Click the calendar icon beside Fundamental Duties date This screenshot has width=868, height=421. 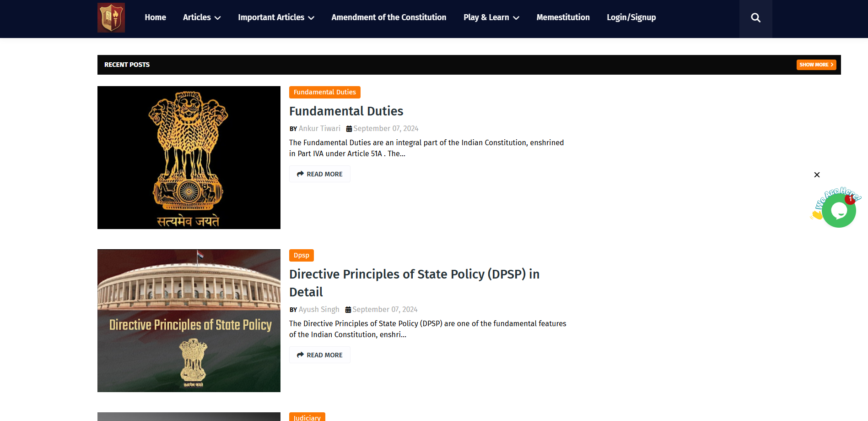click(x=349, y=129)
